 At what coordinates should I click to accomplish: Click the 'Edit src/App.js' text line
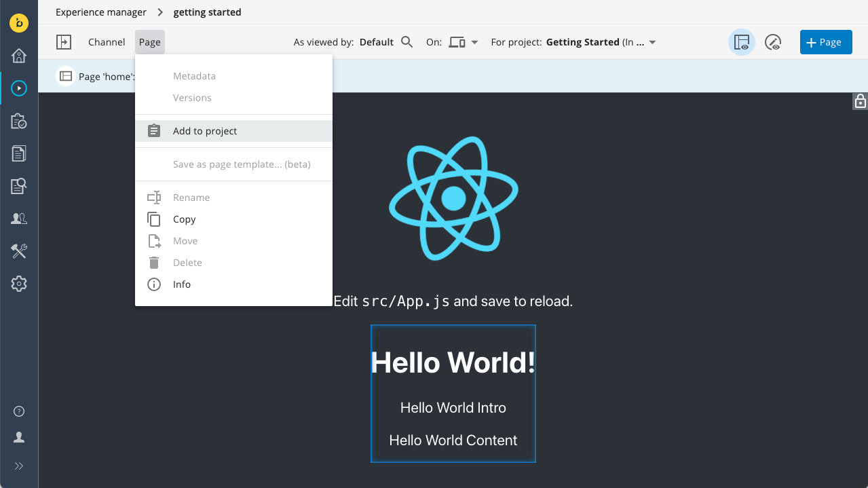[x=453, y=301]
